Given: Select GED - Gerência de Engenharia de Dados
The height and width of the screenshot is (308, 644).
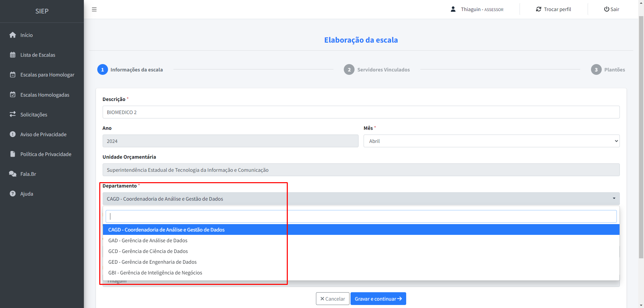Looking at the screenshot, I should click(x=361, y=262).
